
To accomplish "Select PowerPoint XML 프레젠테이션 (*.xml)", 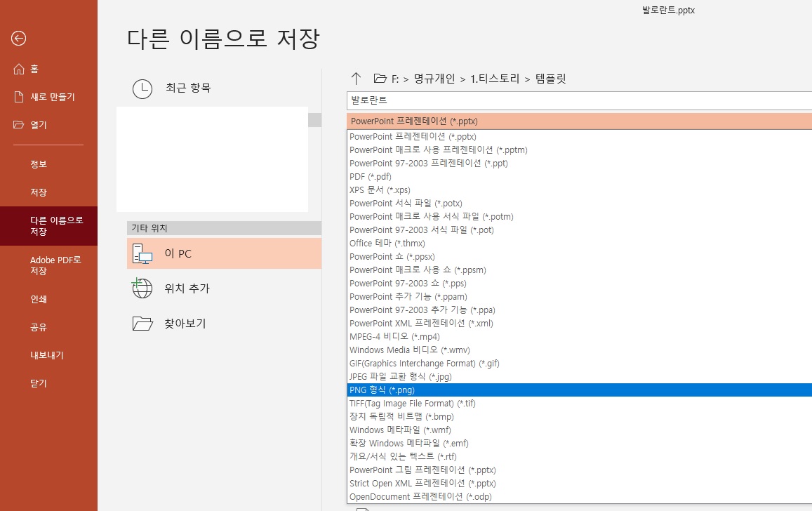I will click(x=580, y=323).
